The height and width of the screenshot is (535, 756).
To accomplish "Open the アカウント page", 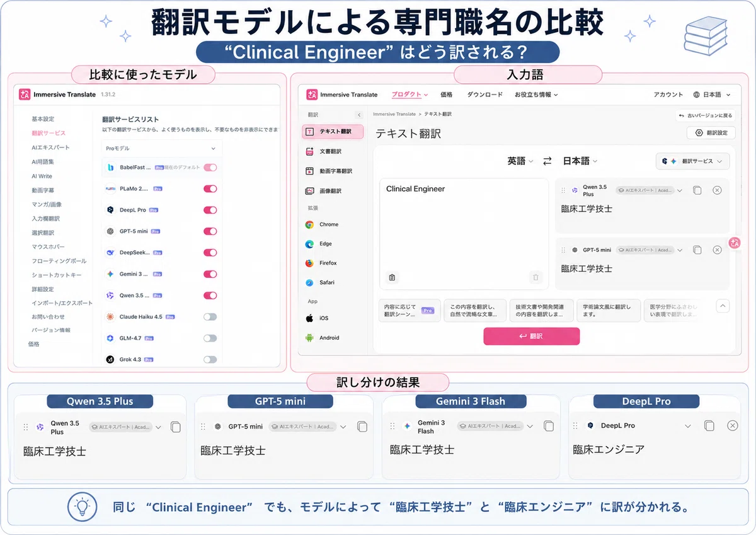I will (x=668, y=95).
